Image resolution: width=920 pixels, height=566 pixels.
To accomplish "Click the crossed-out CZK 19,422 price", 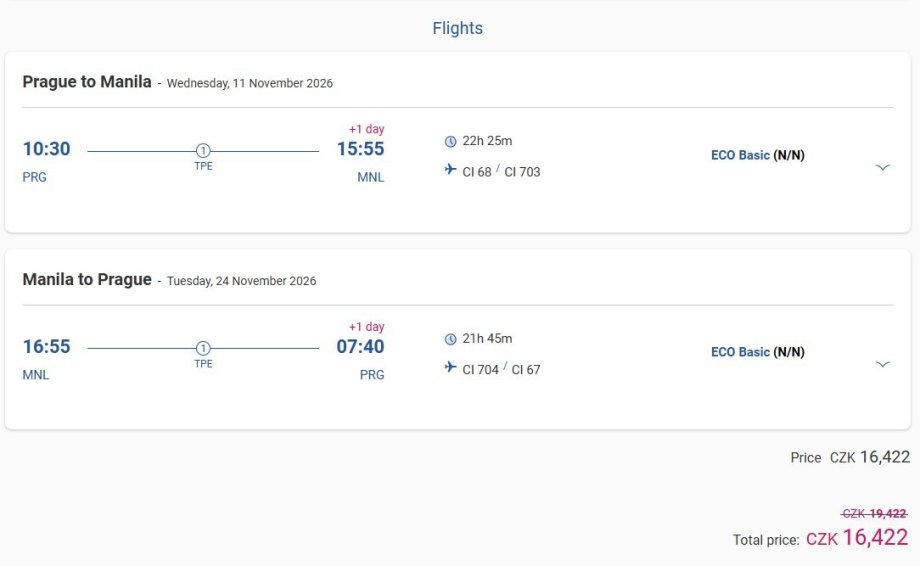I will [874, 513].
